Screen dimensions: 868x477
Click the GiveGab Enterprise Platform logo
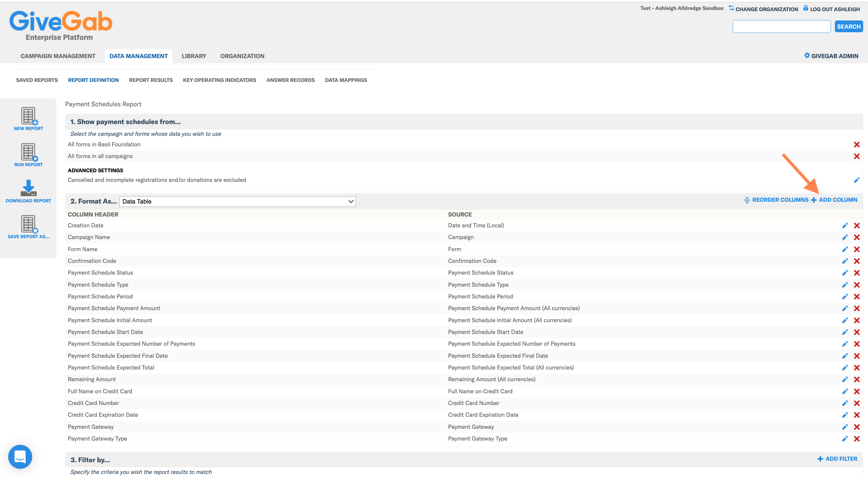coord(61,26)
